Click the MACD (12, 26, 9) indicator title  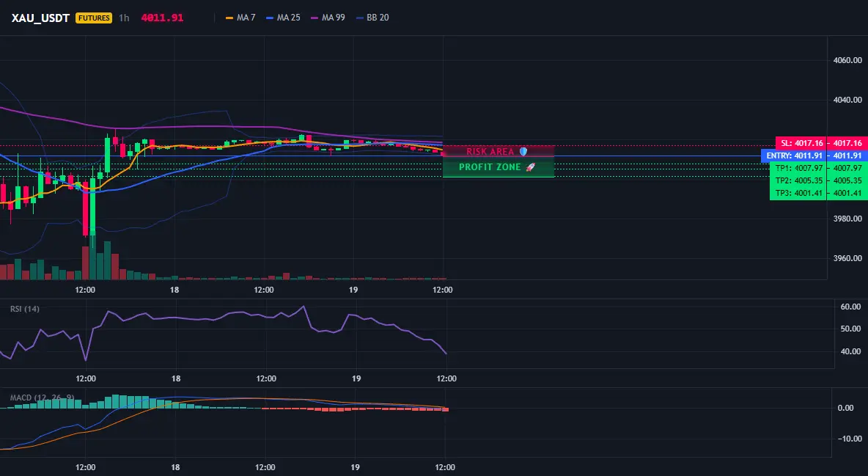(x=42, y=398)
